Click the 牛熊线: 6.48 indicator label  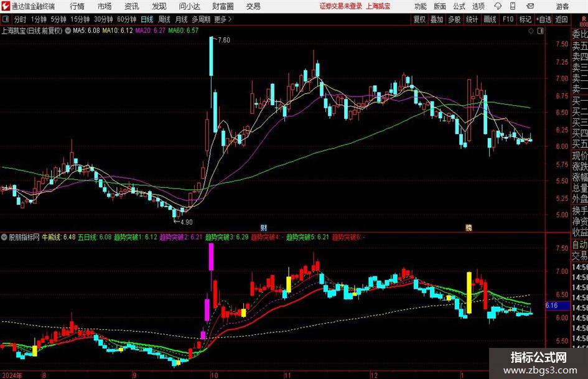58,237
